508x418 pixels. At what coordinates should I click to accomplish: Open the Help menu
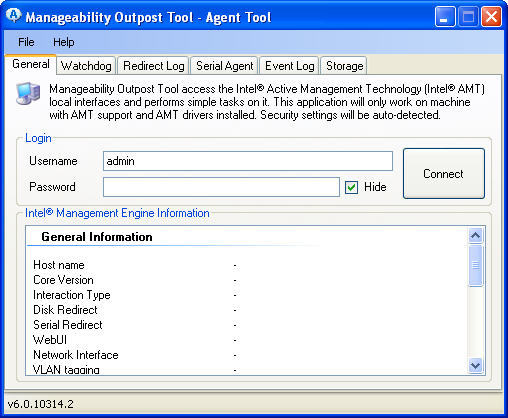[64, 42]
